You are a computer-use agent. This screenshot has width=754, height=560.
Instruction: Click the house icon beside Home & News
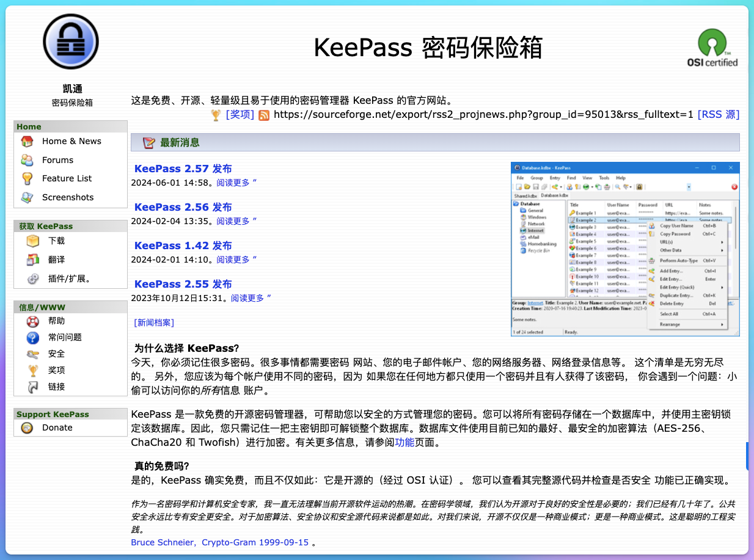point(27,141)
